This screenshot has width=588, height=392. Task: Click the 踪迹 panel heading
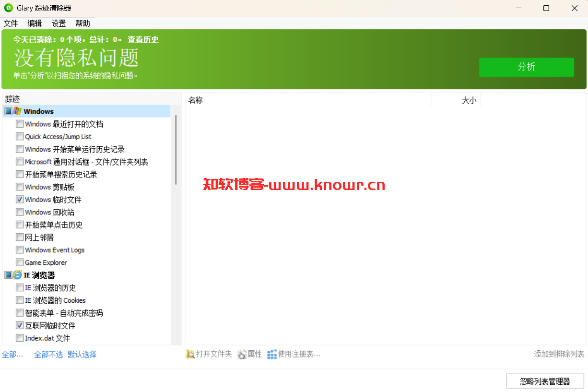coord(12,99)
